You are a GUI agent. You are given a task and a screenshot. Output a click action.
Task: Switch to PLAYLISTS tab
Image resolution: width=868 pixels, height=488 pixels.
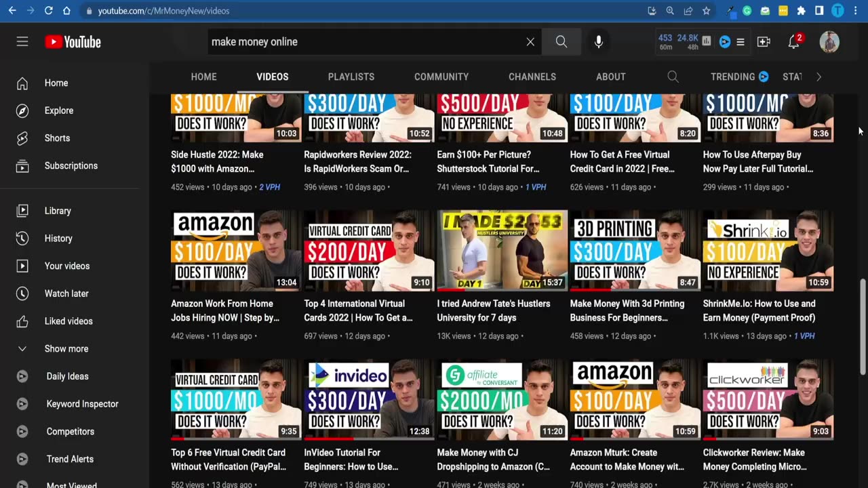click(351, 77)
